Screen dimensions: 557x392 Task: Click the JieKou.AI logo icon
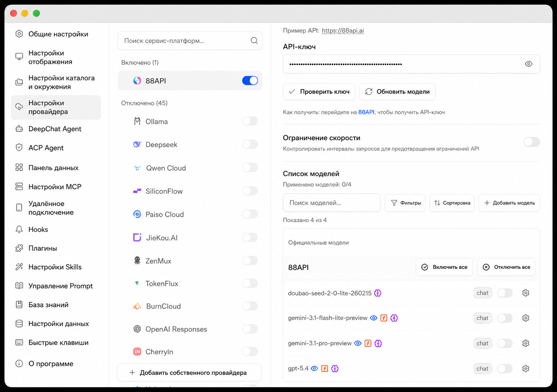point(137,238)
